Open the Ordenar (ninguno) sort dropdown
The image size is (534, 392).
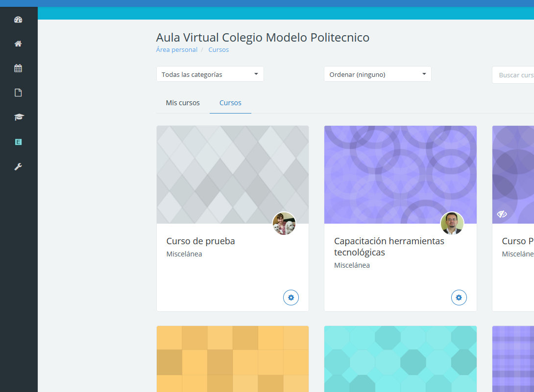tap(378, 74)
